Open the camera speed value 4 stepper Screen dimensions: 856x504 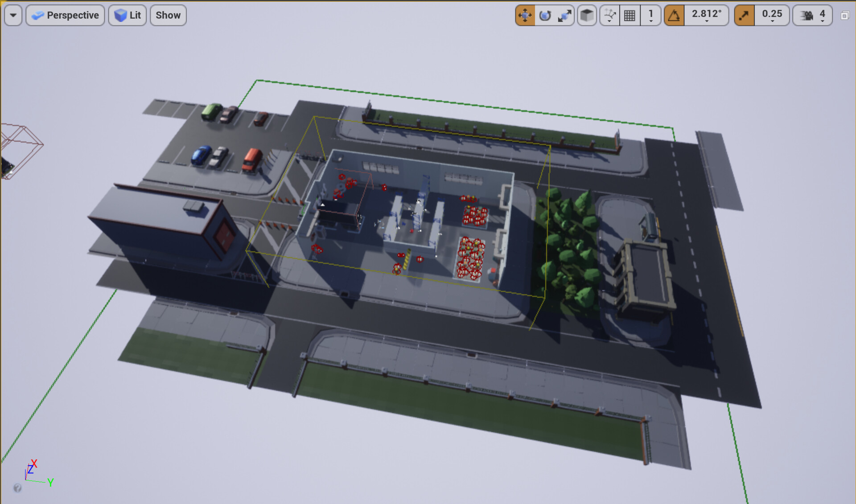click(823, 15)
